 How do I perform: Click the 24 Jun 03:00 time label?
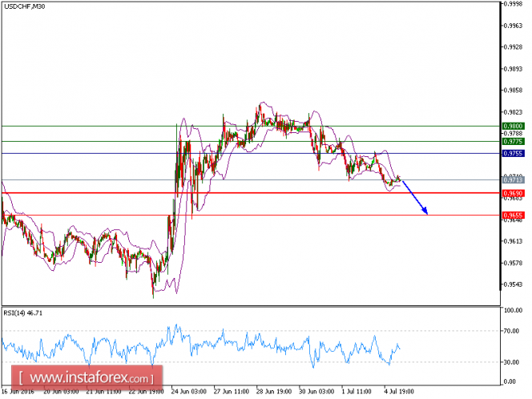coord(188,392)
